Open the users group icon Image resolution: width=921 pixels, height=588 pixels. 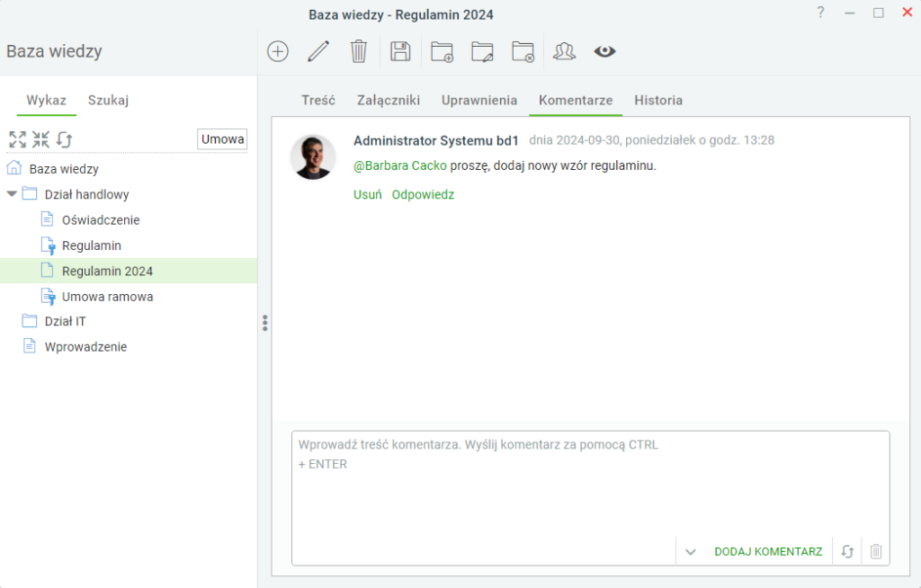point(564,51)
